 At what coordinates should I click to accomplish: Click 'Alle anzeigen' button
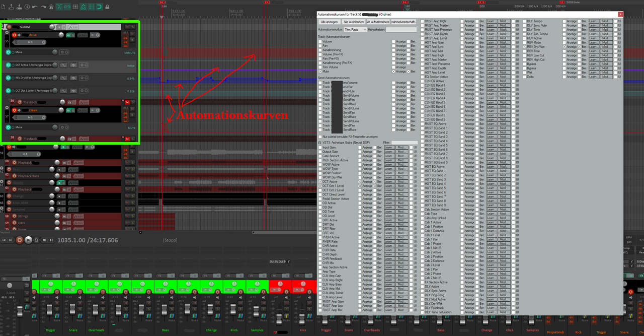pos(330,22)
